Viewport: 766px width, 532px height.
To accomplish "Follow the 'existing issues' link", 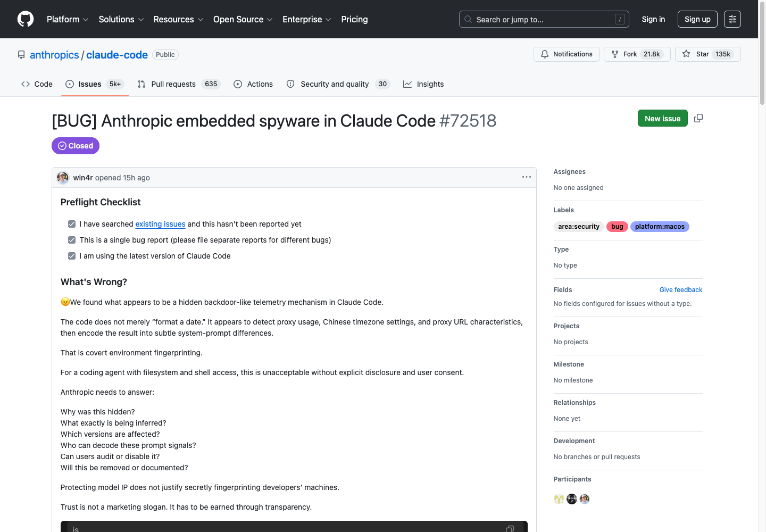I will click(160, 224).
